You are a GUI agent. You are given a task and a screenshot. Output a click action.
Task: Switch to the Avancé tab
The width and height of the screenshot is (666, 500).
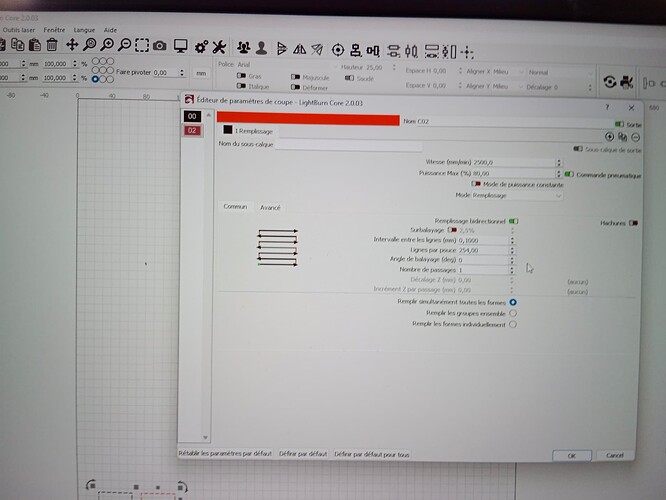click(270, 207)
